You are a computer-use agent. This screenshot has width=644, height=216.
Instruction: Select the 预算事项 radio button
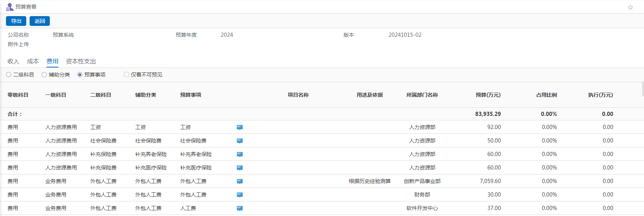[80, 75]
